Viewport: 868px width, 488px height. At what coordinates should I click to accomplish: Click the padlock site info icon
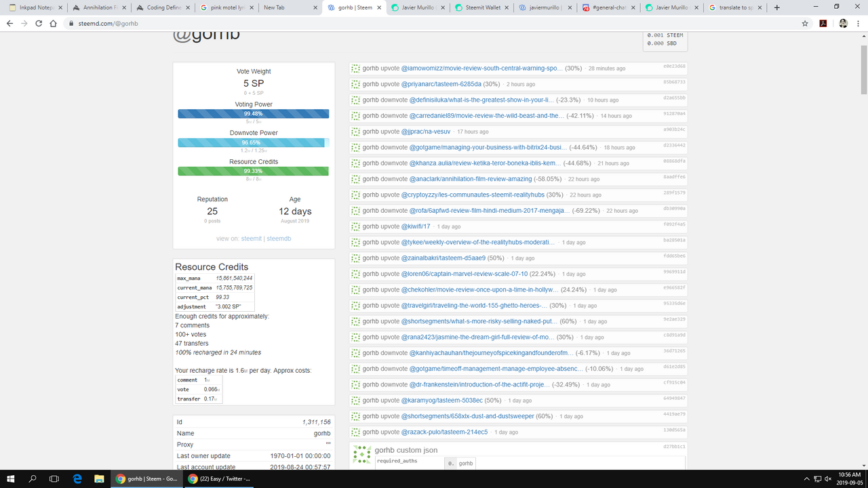click(x=71, y=23)
